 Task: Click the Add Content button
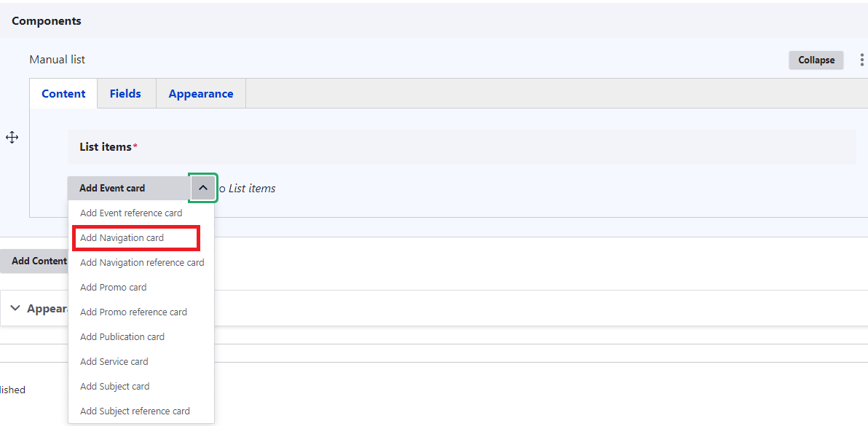click(x=35, y=261)
